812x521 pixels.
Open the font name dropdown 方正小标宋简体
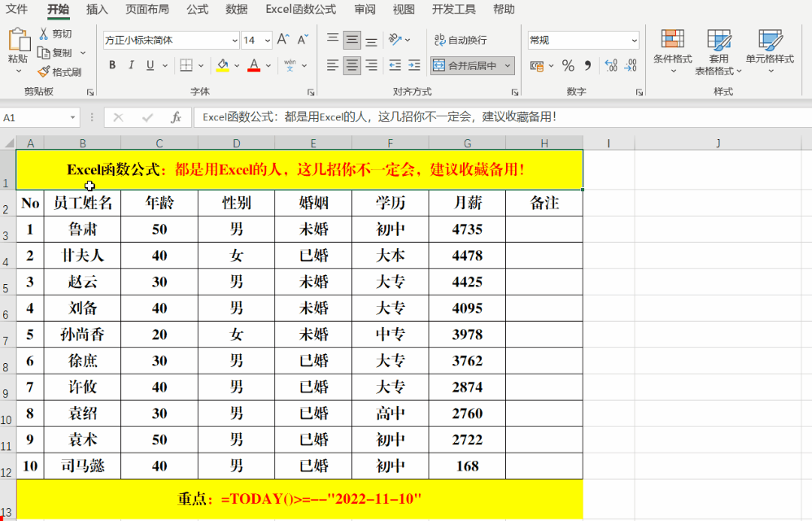pos(234,41)
